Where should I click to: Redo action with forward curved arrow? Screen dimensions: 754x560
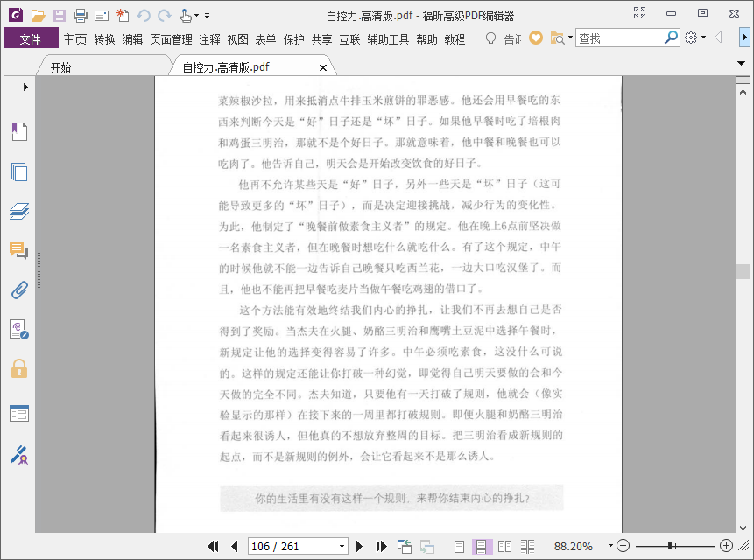click(165, 16)
